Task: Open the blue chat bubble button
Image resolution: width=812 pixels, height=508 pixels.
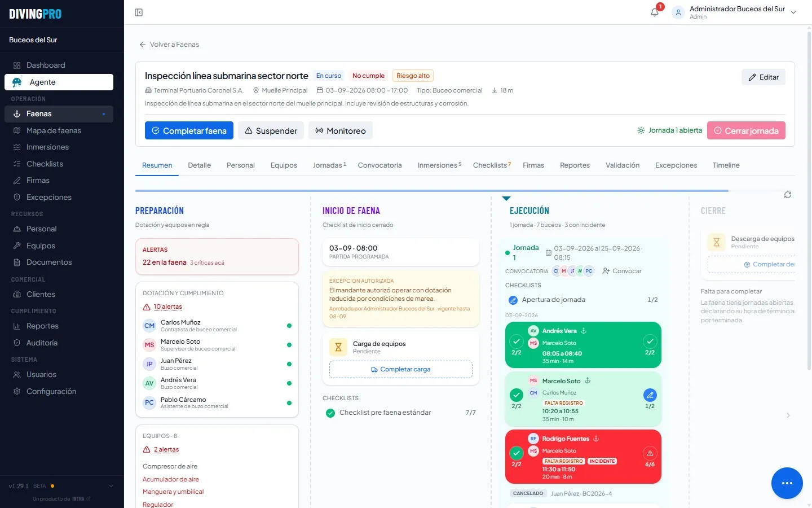Action: pyautogui.click(x=787, y=483)
